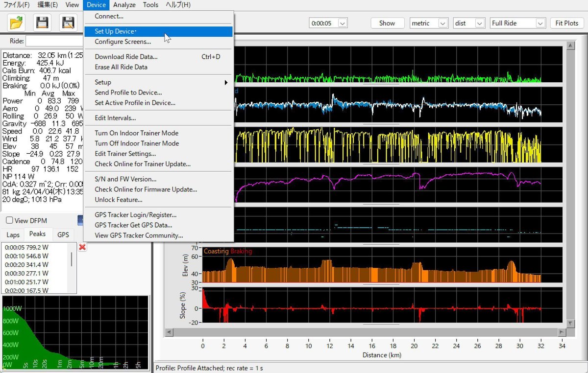Click the left arrow of the horizontal scrollbar
Viewport: 588px width, 373px height.
169,332
